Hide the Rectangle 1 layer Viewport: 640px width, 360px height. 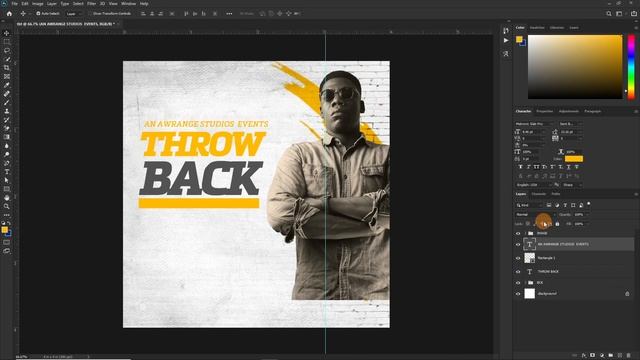[518, 258]
